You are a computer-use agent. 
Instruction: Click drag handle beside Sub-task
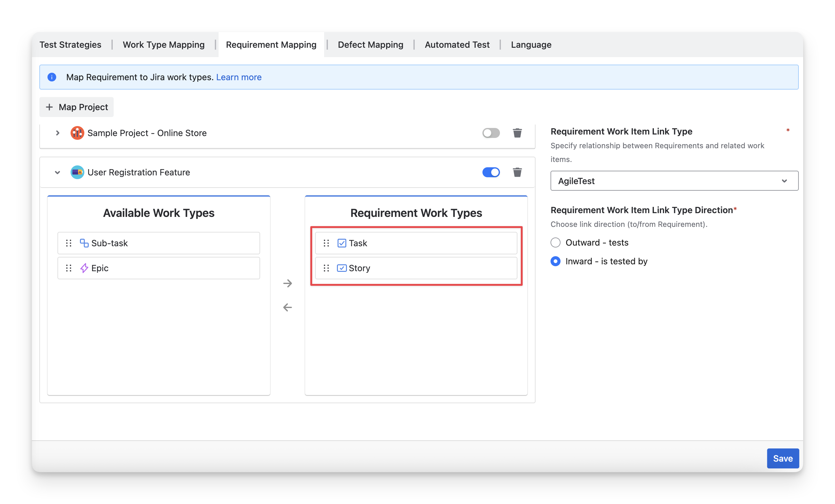click(x=69, y=243)
